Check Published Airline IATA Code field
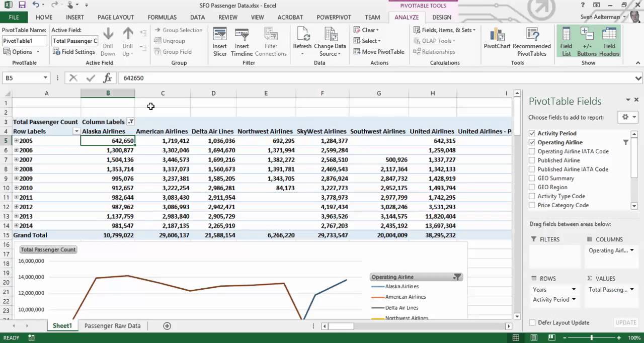The width and height of the screenshot is (644, 343). pos(532,169)
